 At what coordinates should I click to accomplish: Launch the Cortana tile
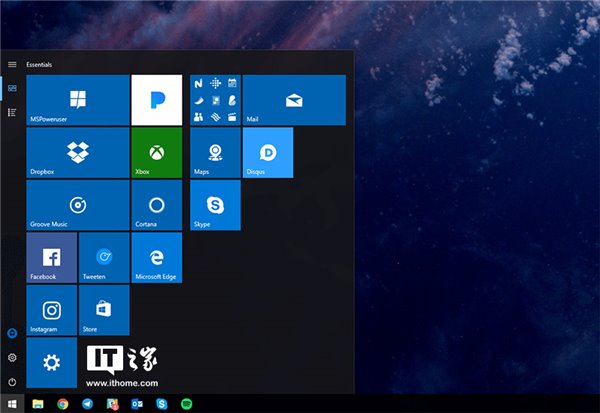tap(157, 205)
